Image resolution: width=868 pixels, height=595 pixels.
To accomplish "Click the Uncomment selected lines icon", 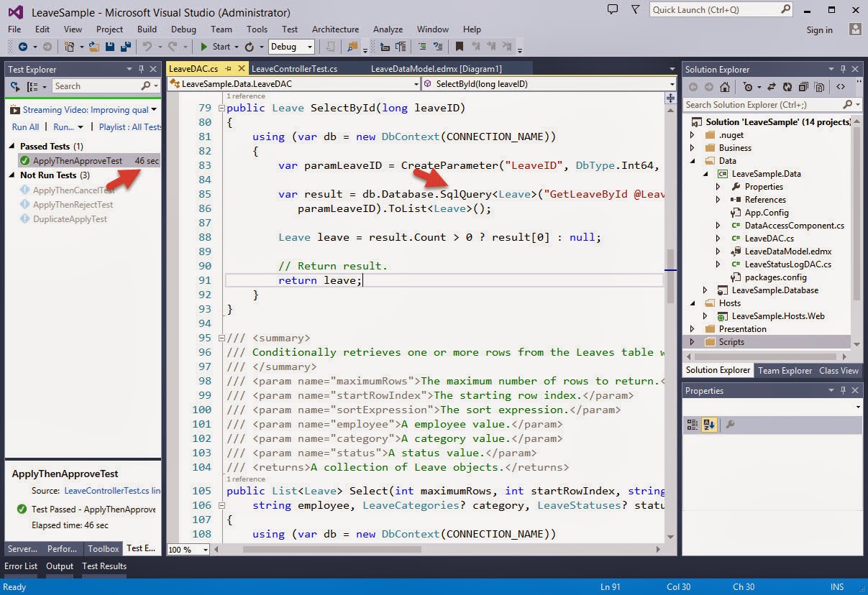I will 437,47.
